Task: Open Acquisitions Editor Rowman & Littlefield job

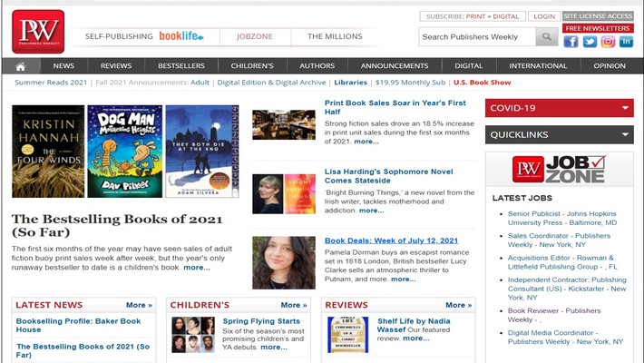Action: (562, 262)
